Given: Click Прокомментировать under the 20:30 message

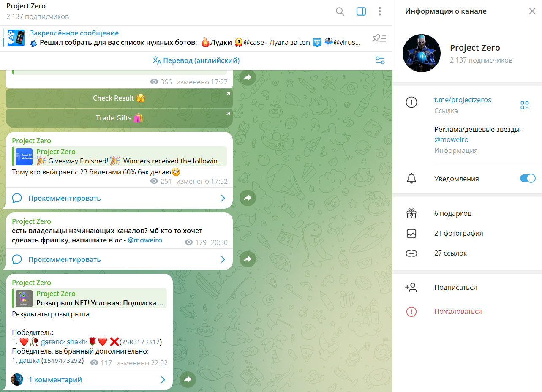Looking at the screenshot, I should click(65, 259).
